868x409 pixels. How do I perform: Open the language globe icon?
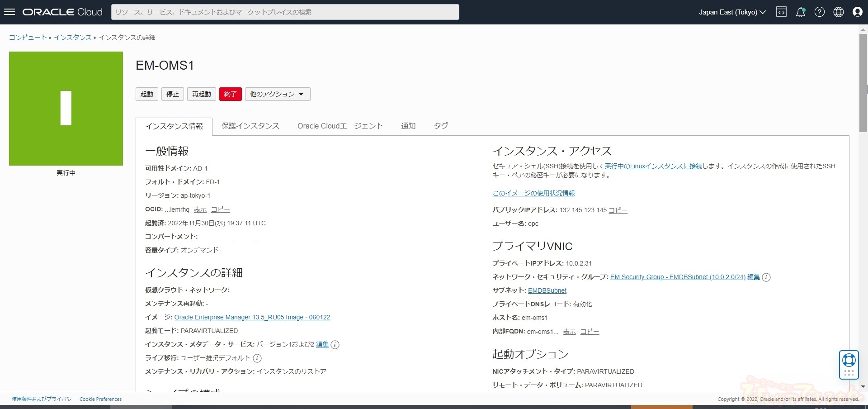[x=839, y=12]
